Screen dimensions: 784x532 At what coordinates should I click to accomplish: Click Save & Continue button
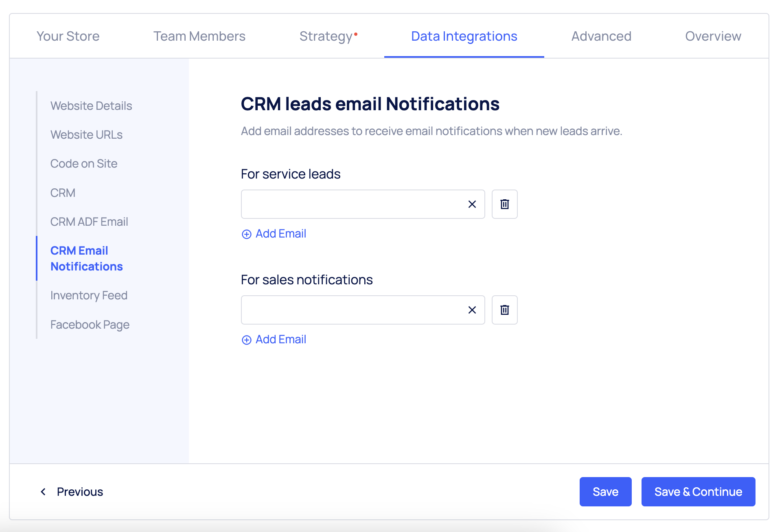pos(698,492)
